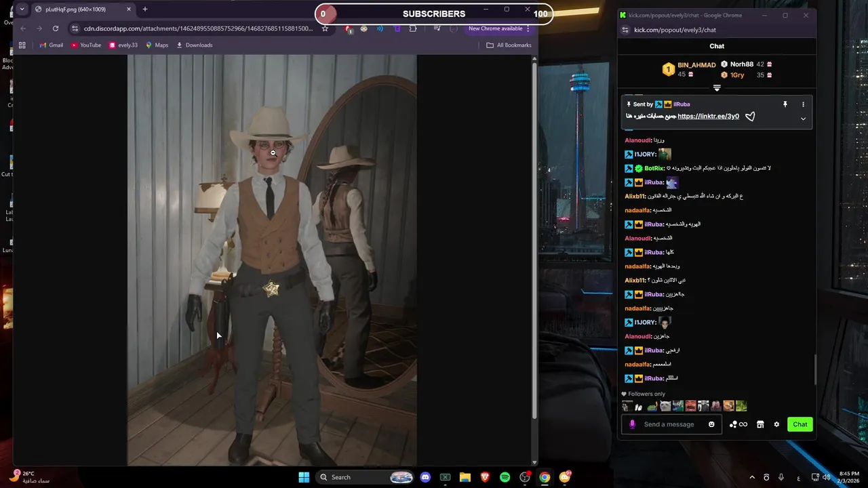868x488 pixels.
Task: Open Windows Start menu
Action: (303, 477)
